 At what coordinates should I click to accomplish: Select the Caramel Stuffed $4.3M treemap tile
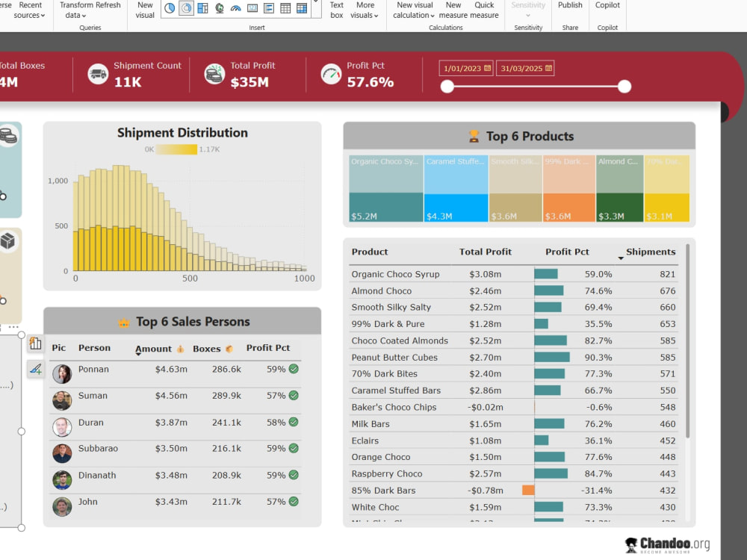(x=456, y=189)
